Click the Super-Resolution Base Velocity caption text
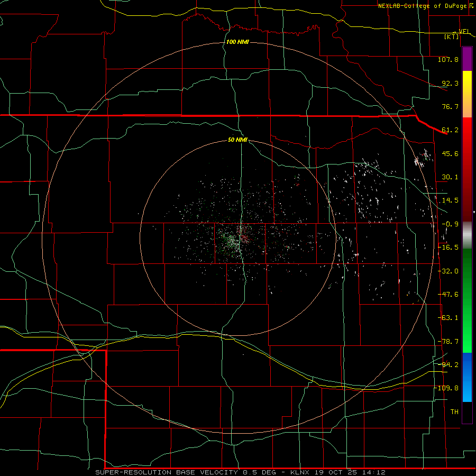476x476 pixels. tap(240, 472)
